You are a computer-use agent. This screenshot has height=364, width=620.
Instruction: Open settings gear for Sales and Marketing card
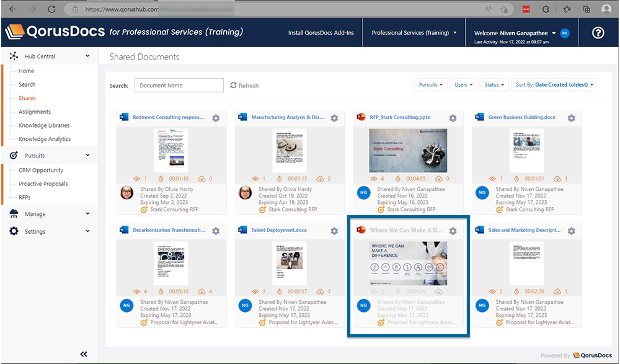coord(572,231)
